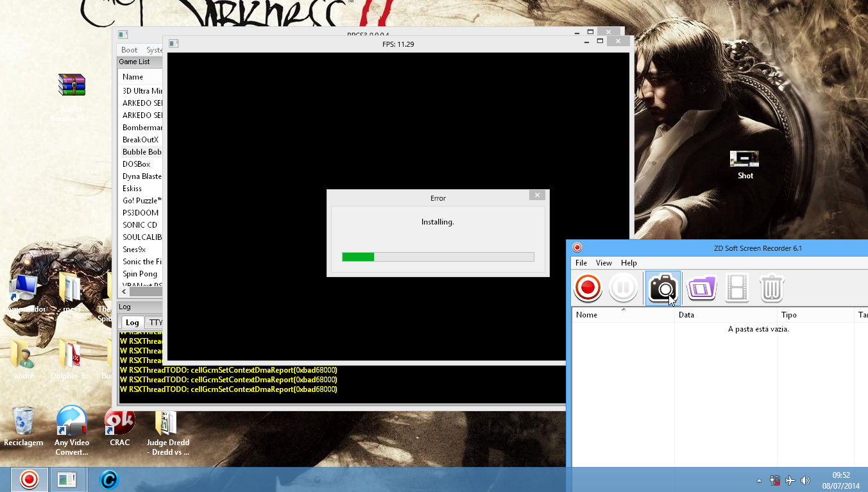
Task: Click the volume speaker icon in tray
Action: pos(806,480)
